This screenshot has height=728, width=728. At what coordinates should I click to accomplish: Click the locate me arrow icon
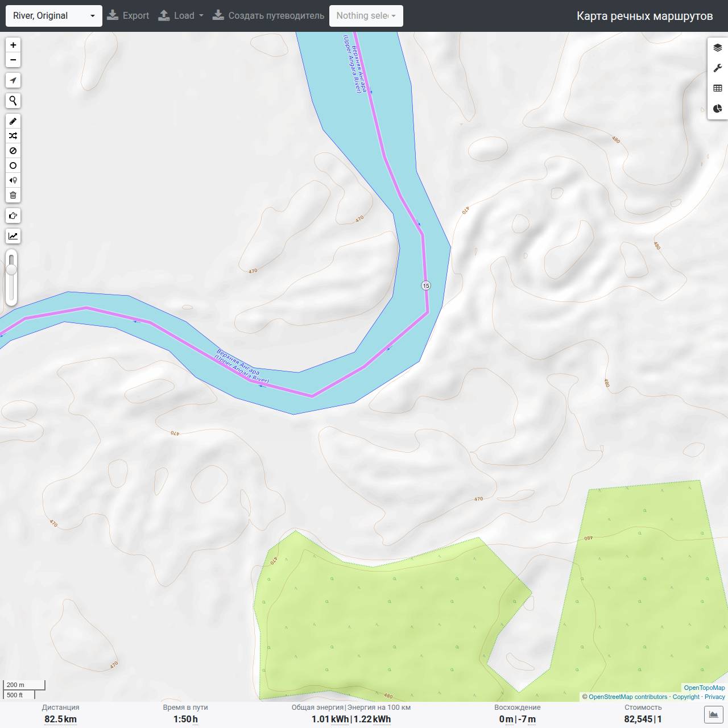click(13, 80)
